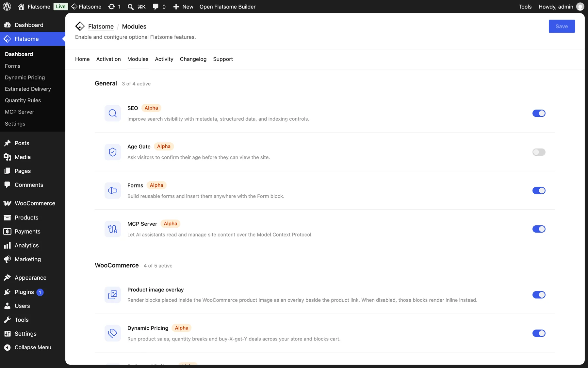Click the New content button
Viewport: 588px width, 368px height.
click(183, 7)
